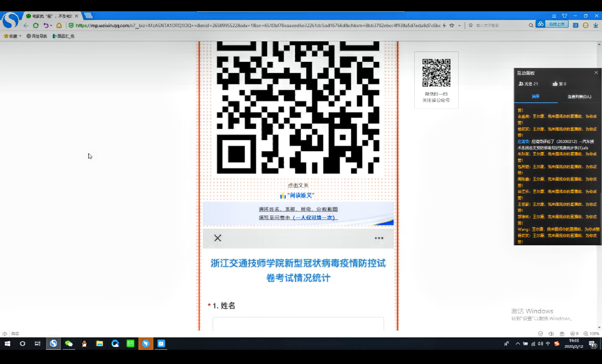Click the 阅读原文 link below the QR code
The width and height of the screenshot is (602, 364).
[x=300, y=196]
